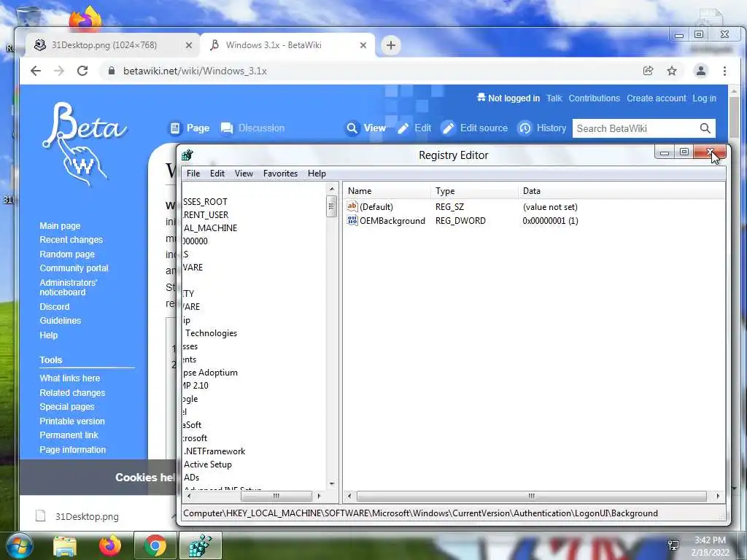Click the OEMBackground DWORD value icon

pyautogui.click(x=352, y=220)
